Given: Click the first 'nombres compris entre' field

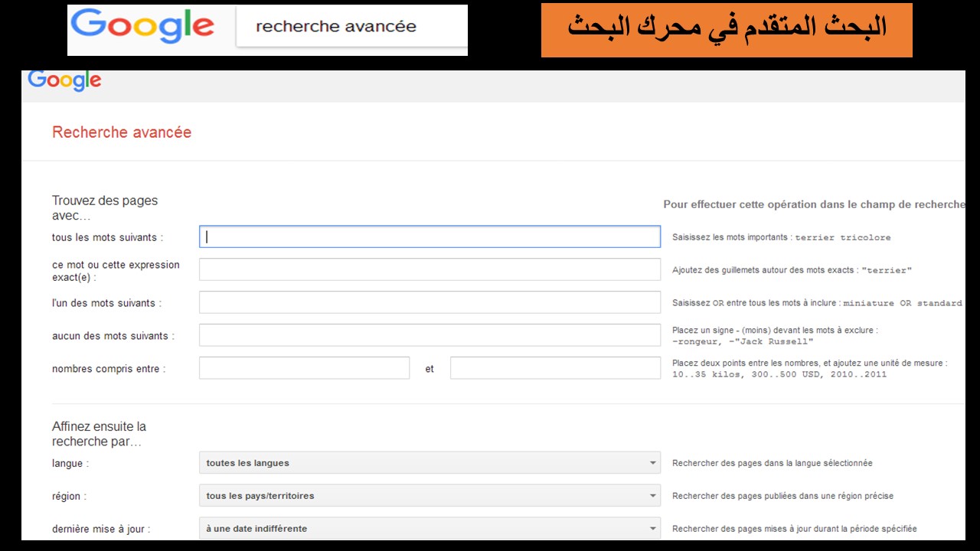Looking at the screenshot, I should pyautogui.click(x=304, y=368).
